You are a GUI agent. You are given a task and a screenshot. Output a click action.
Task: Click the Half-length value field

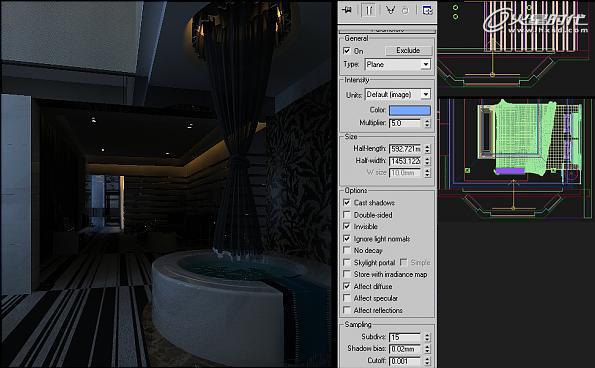pyautogui.click(x=405, y=149)
